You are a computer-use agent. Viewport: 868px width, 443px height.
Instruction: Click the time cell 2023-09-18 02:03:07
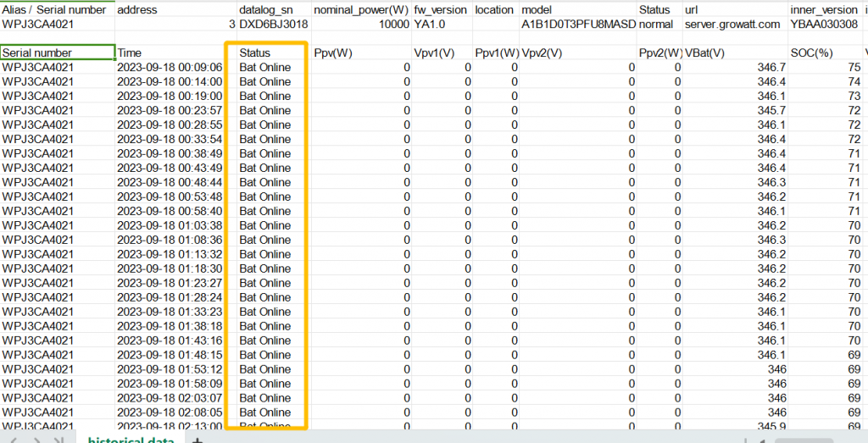[175, 398]
